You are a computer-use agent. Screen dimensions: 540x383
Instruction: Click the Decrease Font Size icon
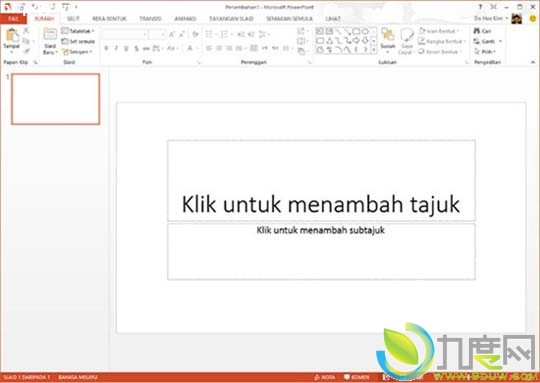click(182, 34)
